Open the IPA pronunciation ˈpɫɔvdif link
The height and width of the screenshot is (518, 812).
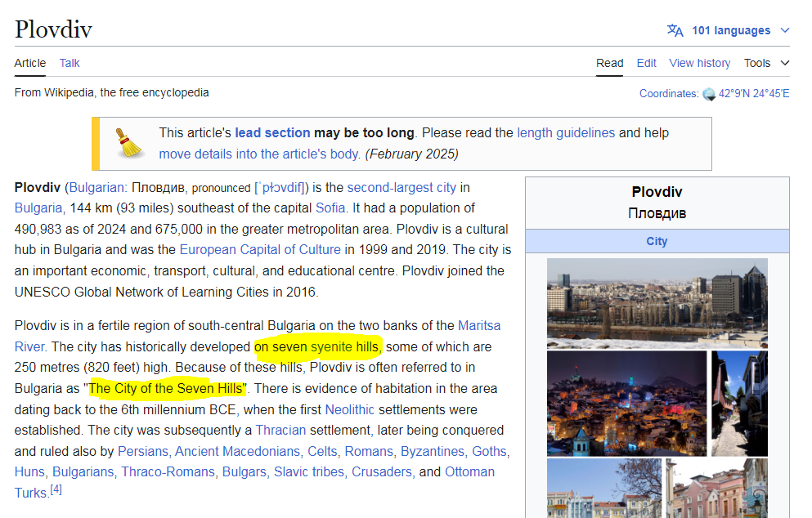click(279, 187)
